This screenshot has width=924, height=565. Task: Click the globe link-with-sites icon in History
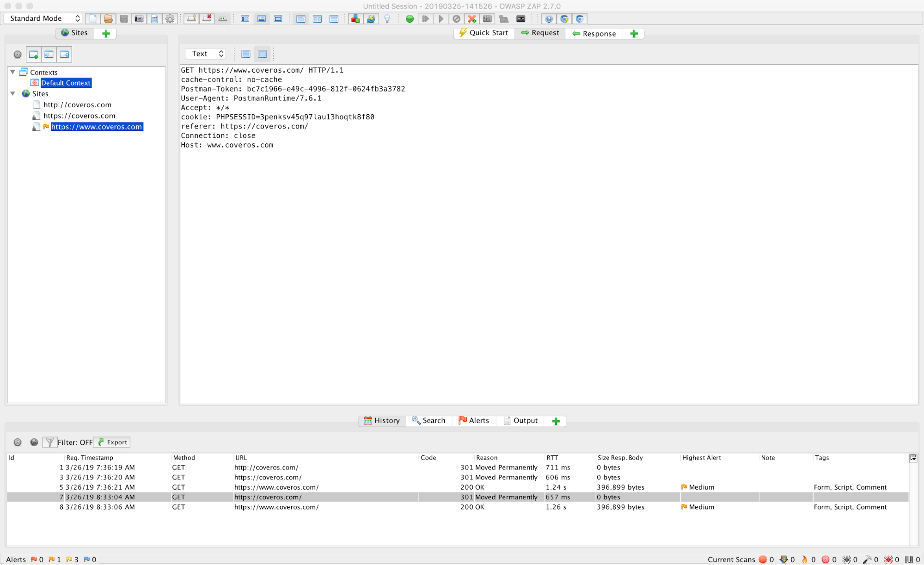pos(34,442)
